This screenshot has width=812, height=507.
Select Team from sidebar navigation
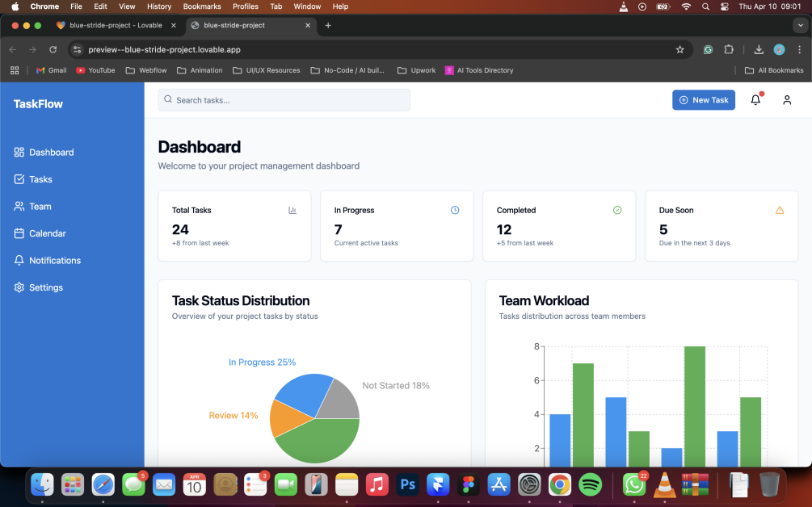click(40, 207)
